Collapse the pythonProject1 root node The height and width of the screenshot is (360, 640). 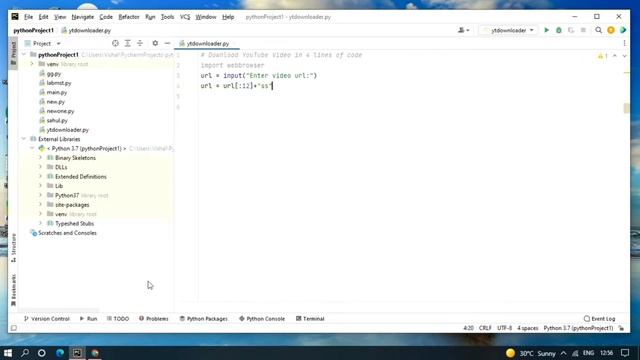(24, 54)
